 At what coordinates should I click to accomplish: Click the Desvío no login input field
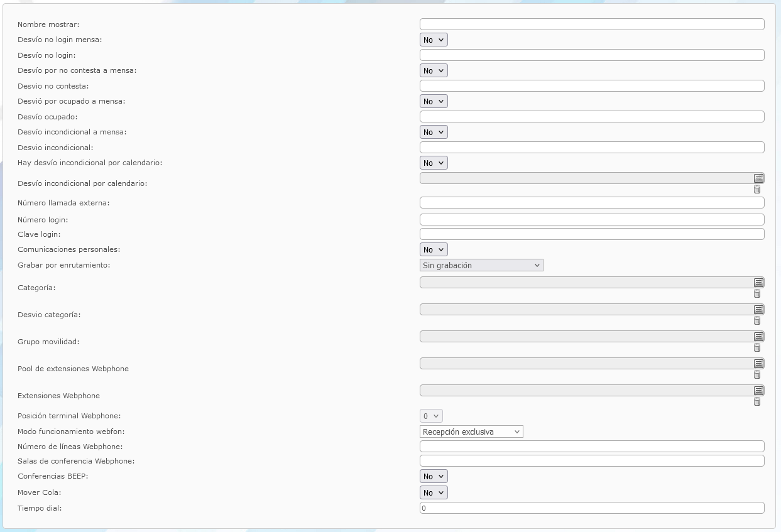pyautogui.click(x=592, y=55)
